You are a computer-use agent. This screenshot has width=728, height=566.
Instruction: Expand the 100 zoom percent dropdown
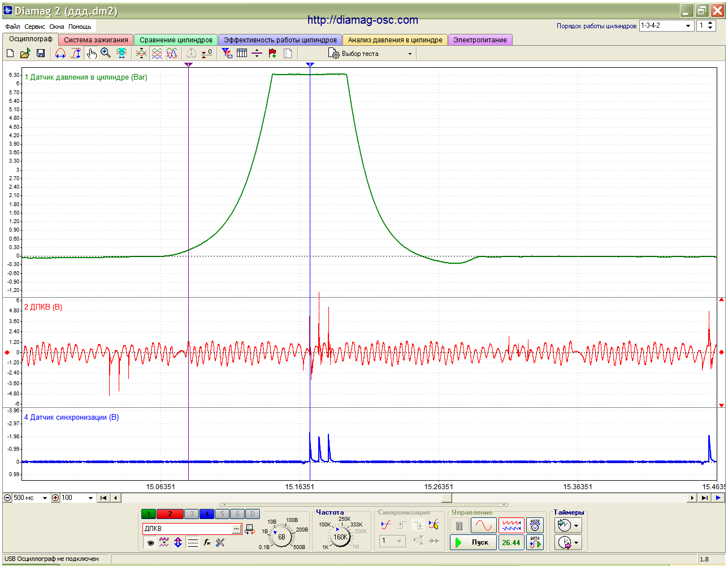pyautogui.click(x=90, y=498)
